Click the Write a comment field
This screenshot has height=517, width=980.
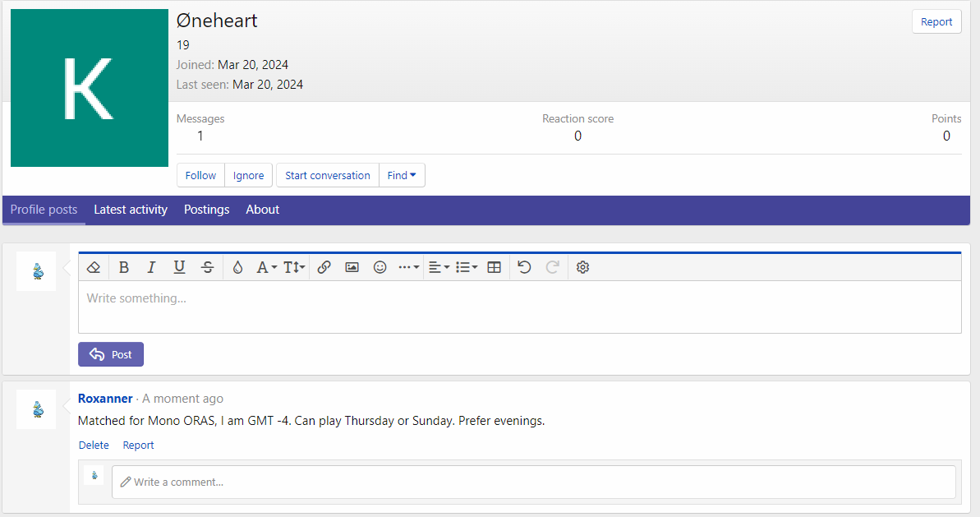[534, 482]
